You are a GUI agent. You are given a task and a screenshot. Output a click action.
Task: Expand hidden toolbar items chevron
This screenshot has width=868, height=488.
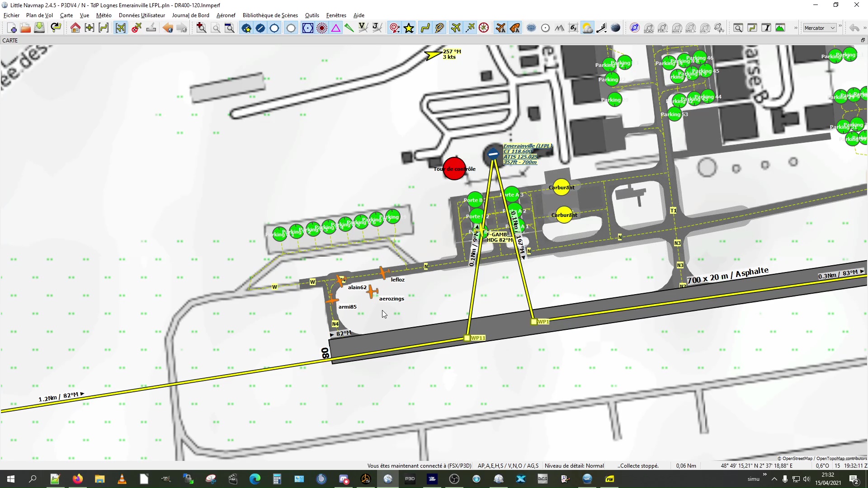click(796, 28)
